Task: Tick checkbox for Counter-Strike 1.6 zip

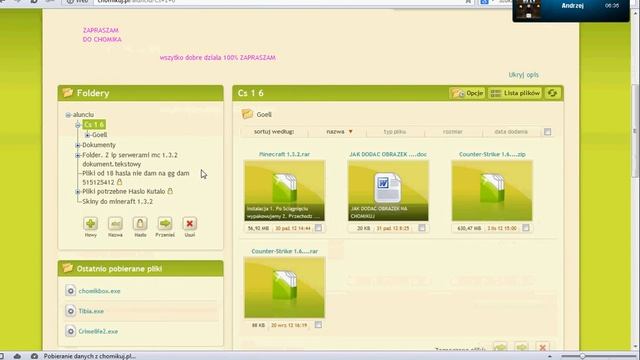Action: coord(526,228)
